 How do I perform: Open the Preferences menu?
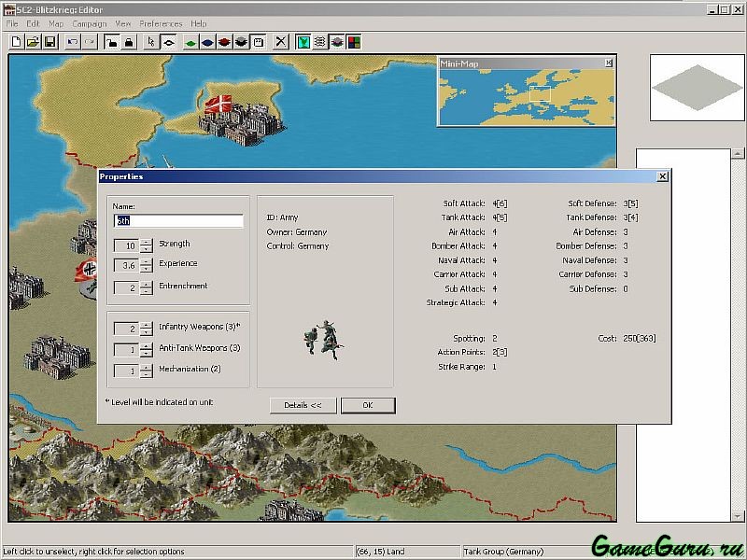point(161,23)
